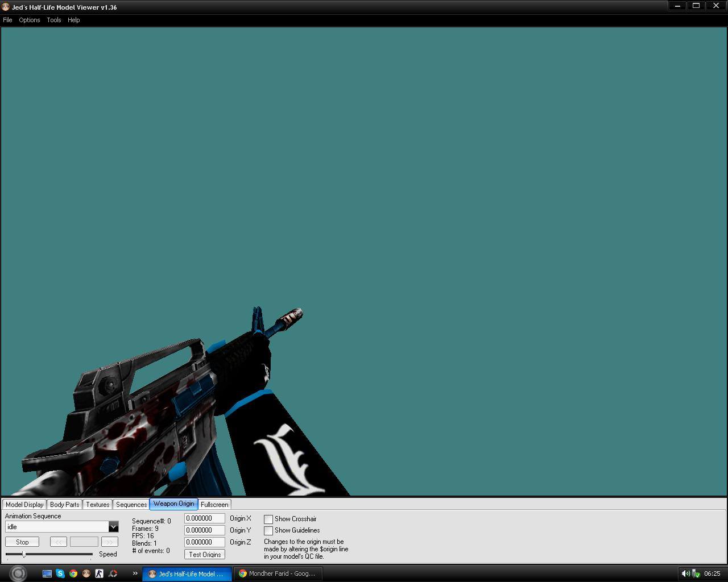
Task: Open Model Viewer quick launch icon
Action: point(86,573)
